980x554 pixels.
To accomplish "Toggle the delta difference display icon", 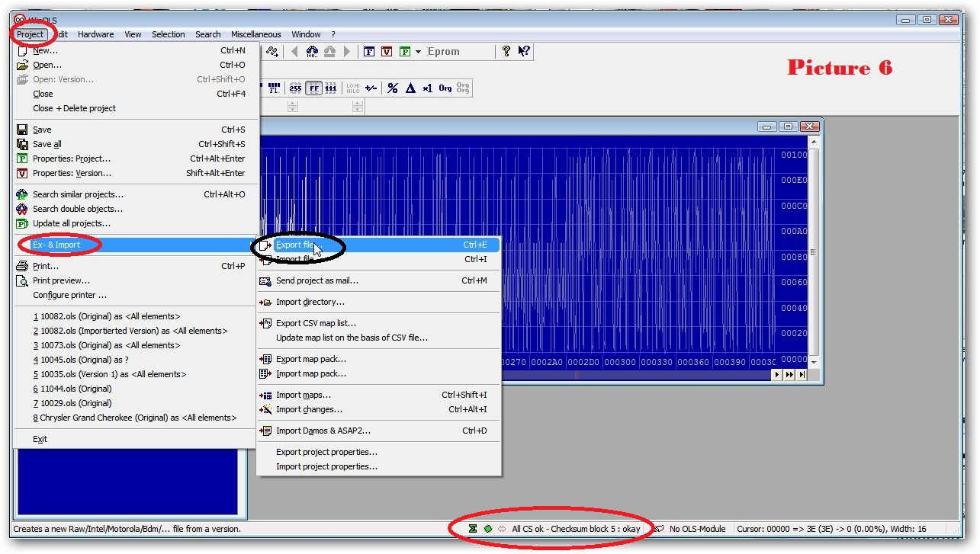I will click(x=410, y=88).
